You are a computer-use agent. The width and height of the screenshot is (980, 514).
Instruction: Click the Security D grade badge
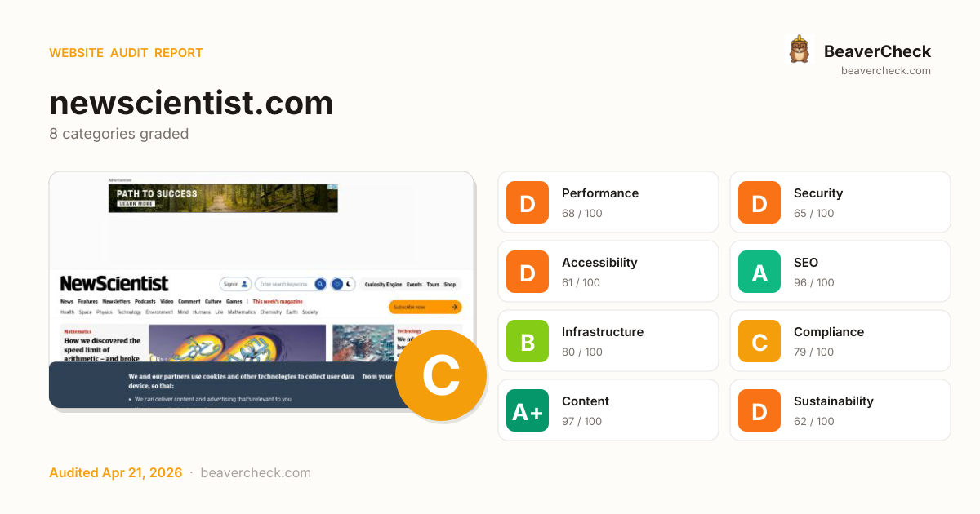[x=759, y=202]
